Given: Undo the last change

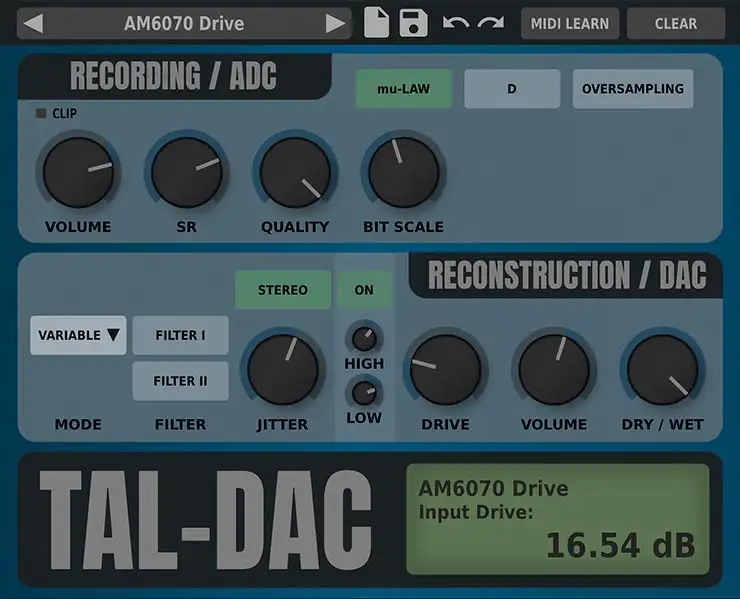Looking at the screenshot, I should [x=455, y=23].
